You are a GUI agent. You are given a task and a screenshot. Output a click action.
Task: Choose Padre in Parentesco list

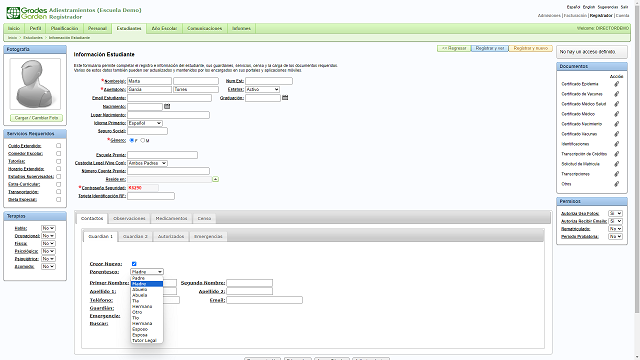[147, 278]
